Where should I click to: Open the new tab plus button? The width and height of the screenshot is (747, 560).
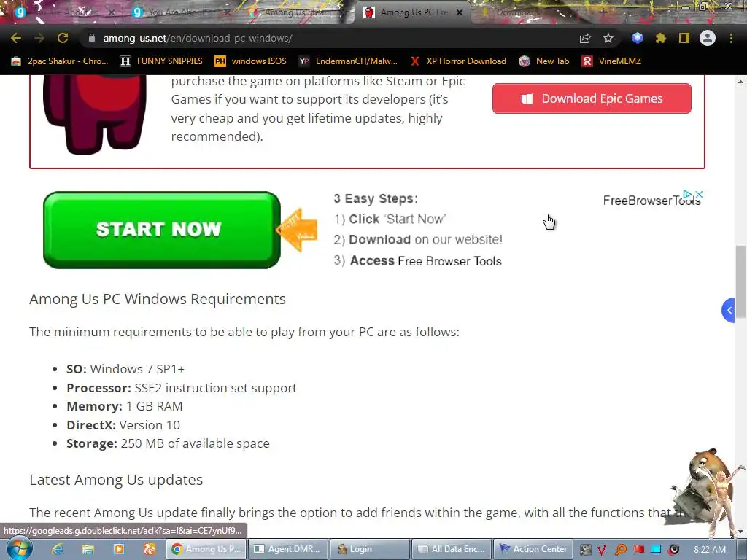[602, 12]
